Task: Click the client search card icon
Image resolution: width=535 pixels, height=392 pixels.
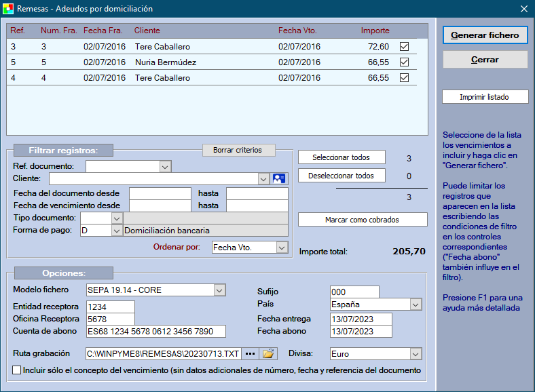Action: click(x=279, y=178)
